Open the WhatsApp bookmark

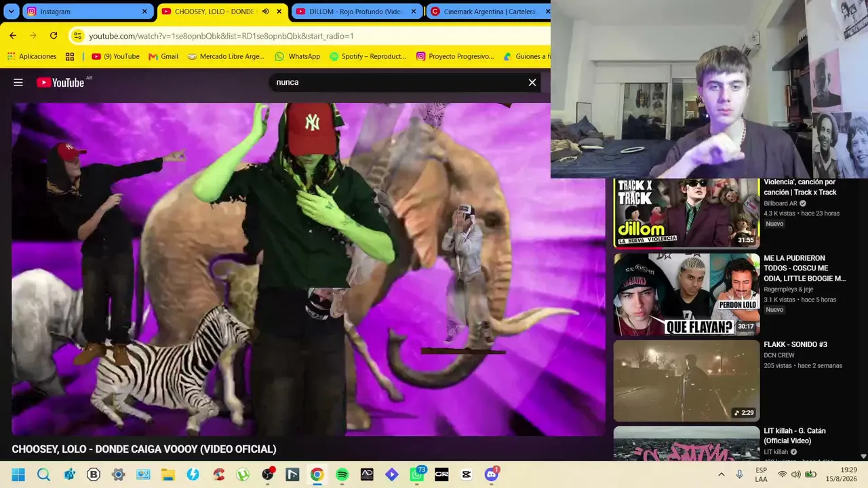click(x=297, y=56)
